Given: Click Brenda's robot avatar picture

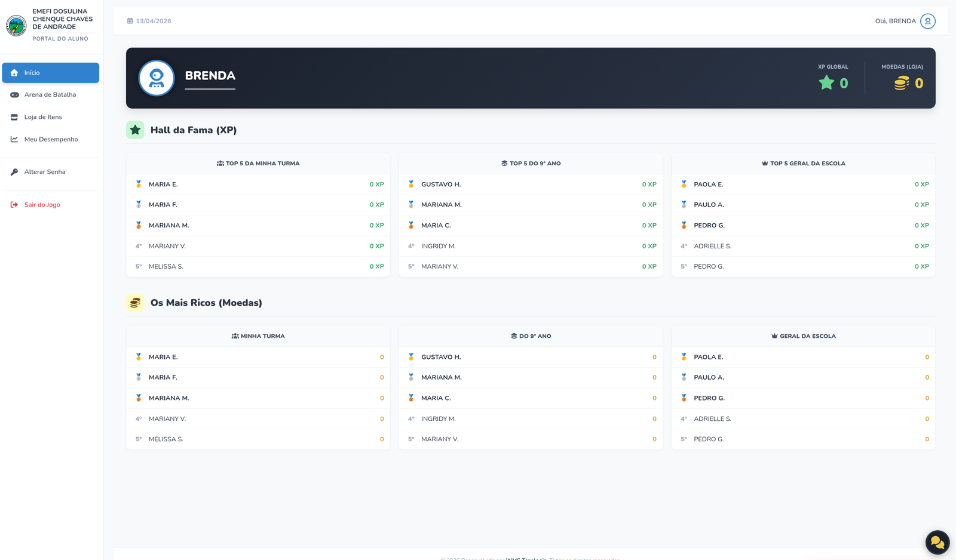Looking at the screenshot, I should tap(157, 78).
